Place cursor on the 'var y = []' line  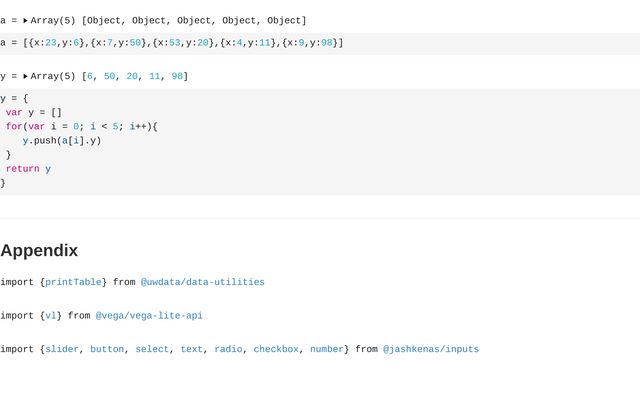[34, 113]
